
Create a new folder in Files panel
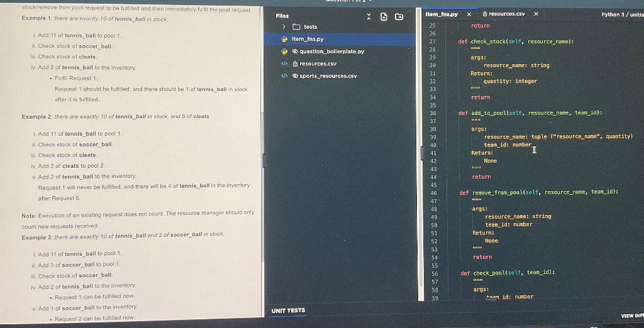point(399,16)
